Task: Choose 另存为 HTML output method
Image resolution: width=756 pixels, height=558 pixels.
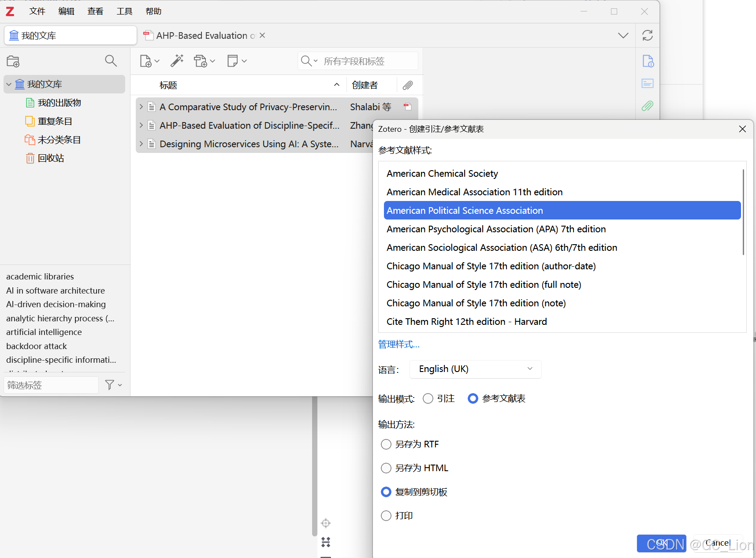Action: 386,468
